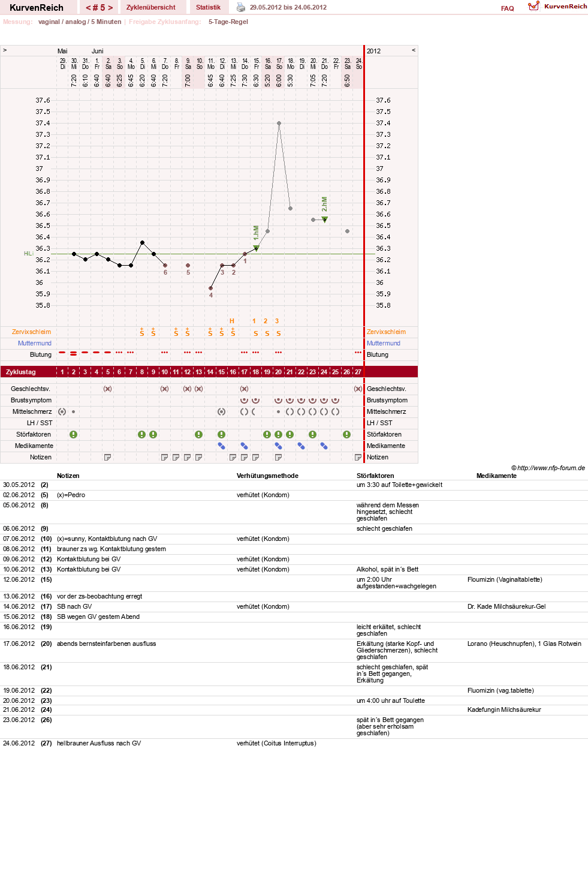The height and width of the screenshot is (896, 588).
Task: Open the Notizen note icon on cycle day 27
Action: (x=358, y=457)
